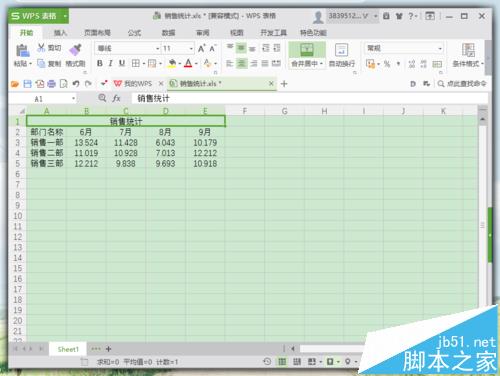Open the fill color dropdown arrow
This screenshot has width=500, height=376.
click(x=180, y=63)
